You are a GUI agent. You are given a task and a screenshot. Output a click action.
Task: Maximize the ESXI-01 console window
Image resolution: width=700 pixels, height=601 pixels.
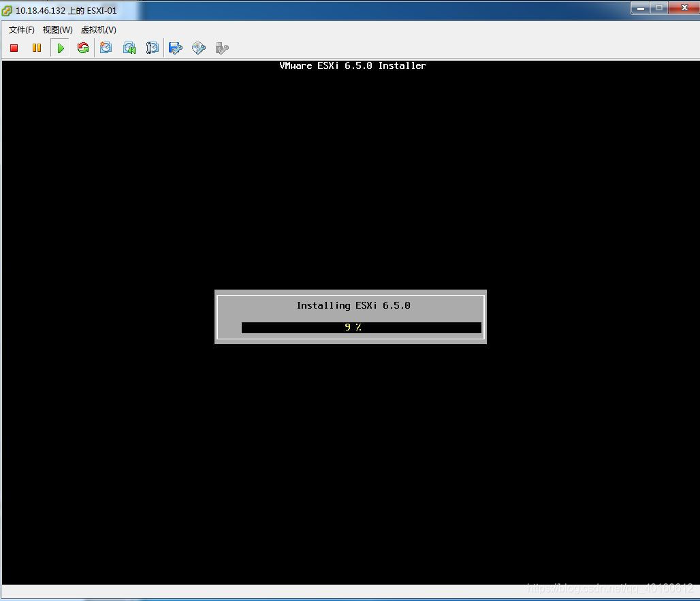(659, 8)
